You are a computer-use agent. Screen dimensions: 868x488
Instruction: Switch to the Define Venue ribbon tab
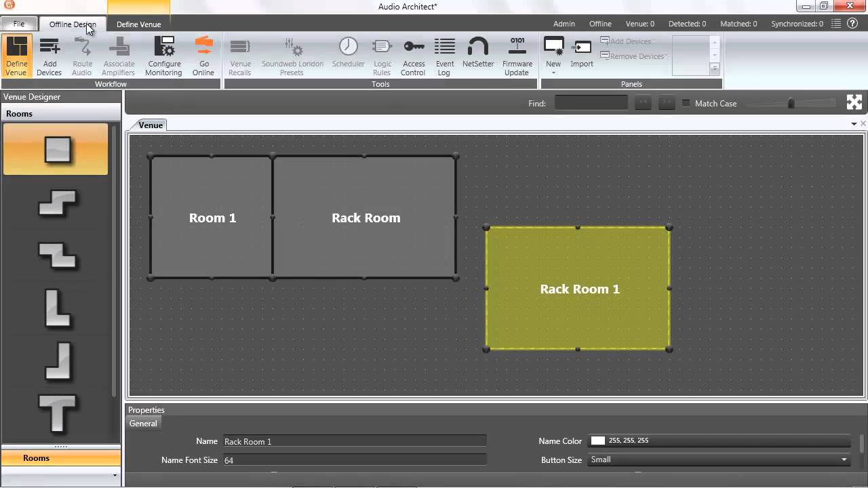(138, 24)
